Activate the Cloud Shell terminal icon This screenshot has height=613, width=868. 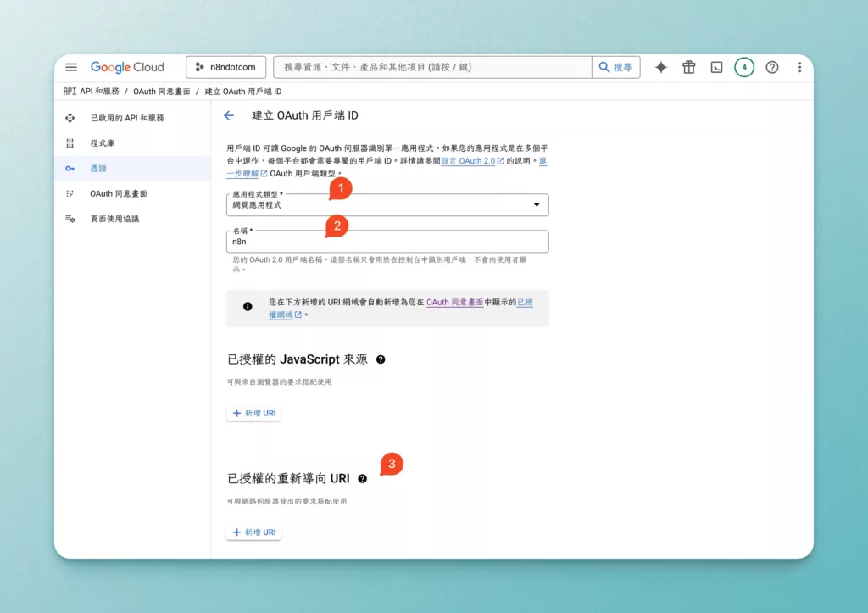[x=716, y=67]
